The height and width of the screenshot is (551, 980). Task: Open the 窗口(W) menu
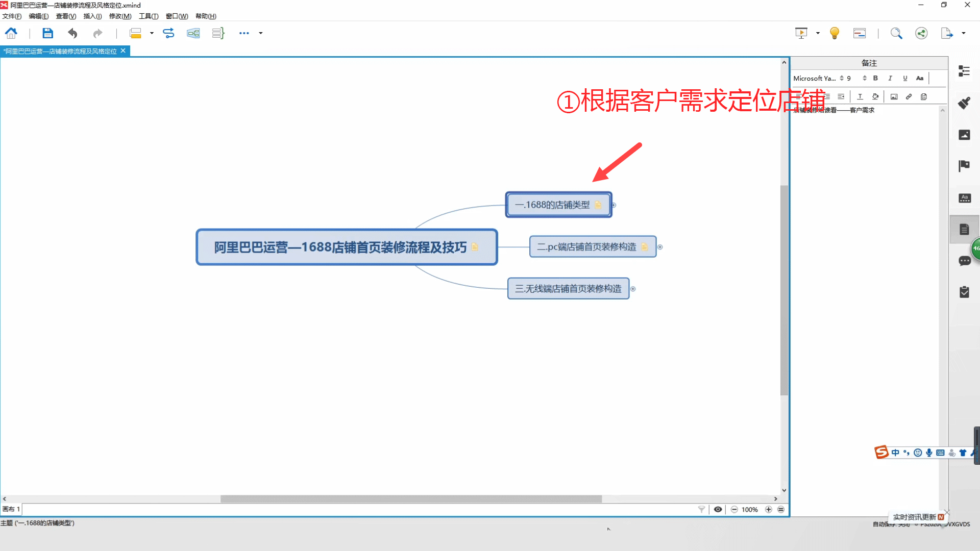pyautogui.click(x=177, y=16)
